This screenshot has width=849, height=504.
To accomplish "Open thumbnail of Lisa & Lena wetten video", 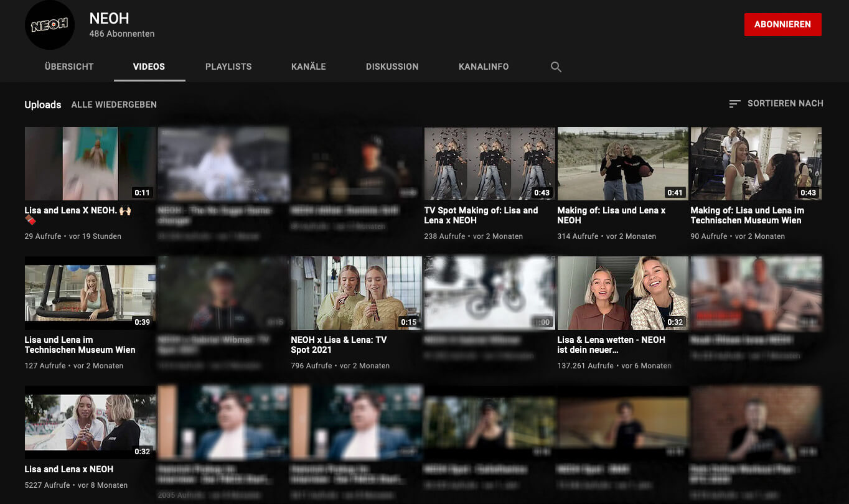I will click(623, 293).
